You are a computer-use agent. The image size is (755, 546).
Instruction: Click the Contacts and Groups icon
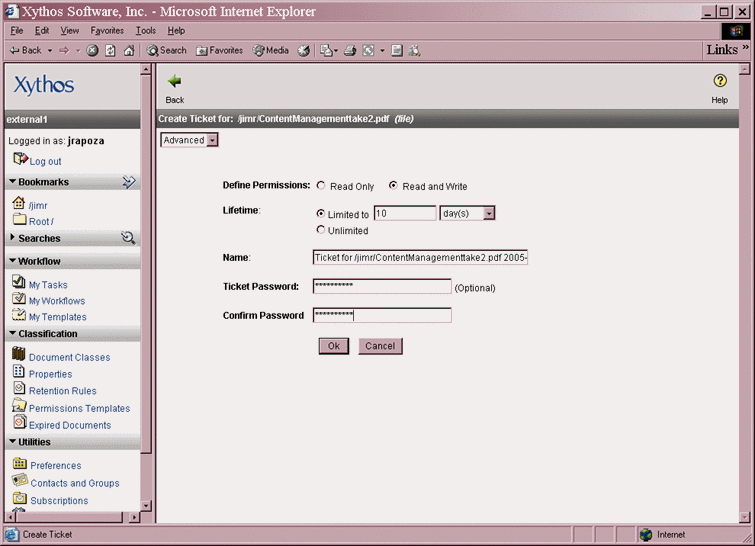tap(20, 480)
